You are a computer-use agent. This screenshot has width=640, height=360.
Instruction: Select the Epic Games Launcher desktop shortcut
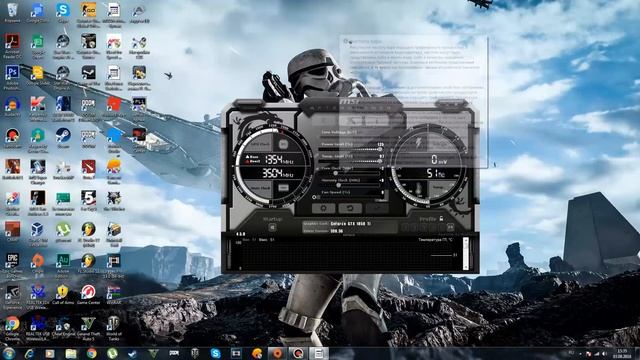[12, 264]
